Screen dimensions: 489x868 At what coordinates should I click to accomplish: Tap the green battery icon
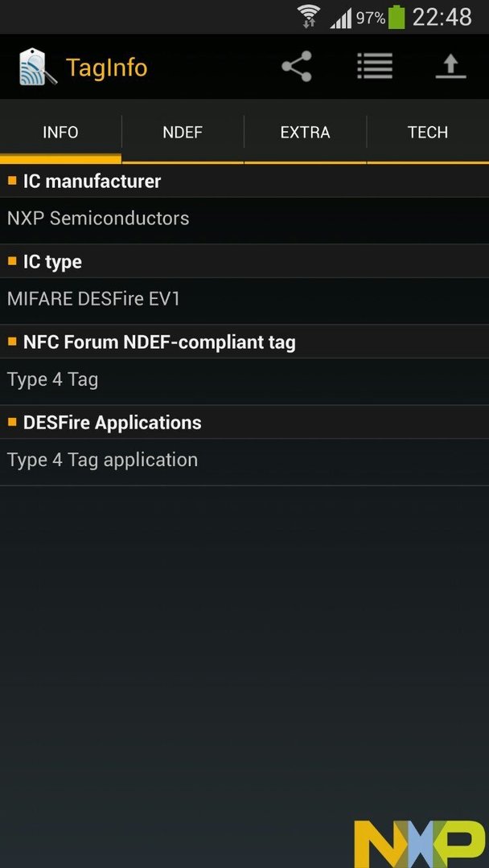point(396,17)
